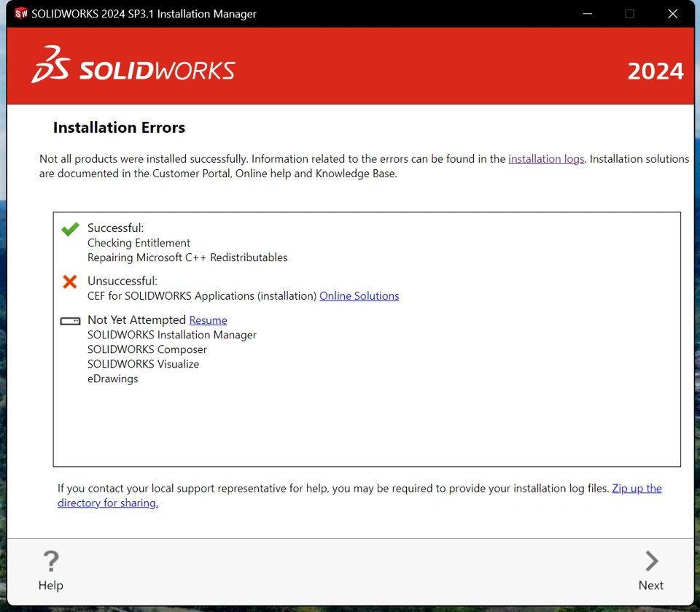Click the Help question mark icon

(51, 561)
